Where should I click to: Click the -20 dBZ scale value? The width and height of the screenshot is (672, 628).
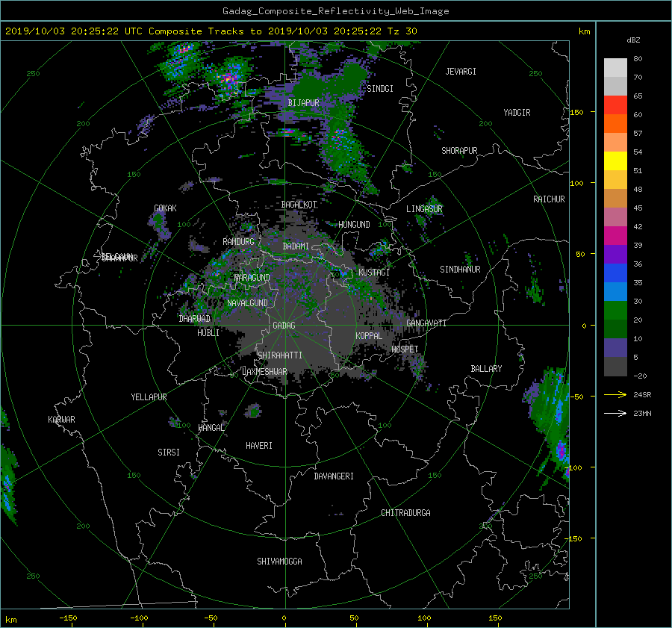point(640,376)
